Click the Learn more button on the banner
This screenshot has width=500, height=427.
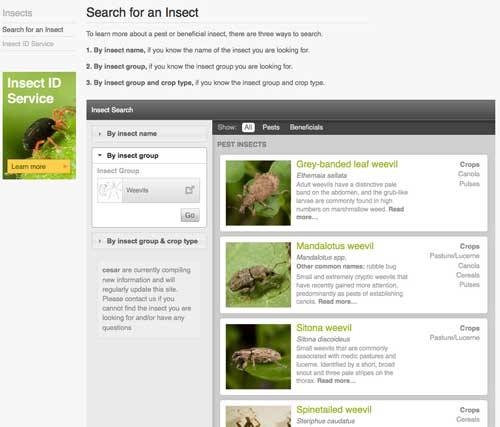point(39,166)
